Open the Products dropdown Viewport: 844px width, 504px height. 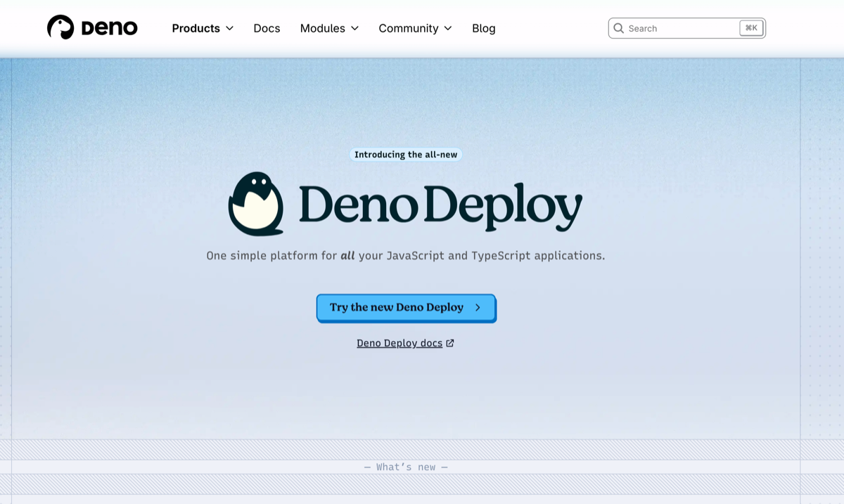coord(196,28)
